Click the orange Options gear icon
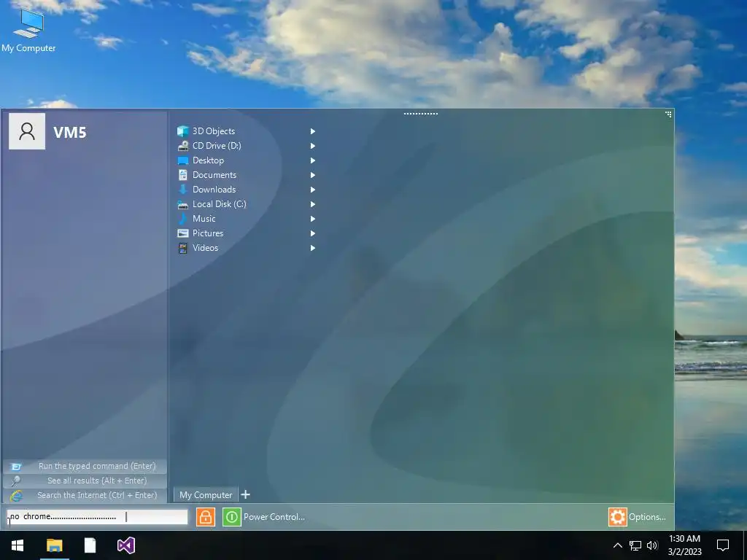The height and width of the screenshot is (560, 747). point(617,517)
